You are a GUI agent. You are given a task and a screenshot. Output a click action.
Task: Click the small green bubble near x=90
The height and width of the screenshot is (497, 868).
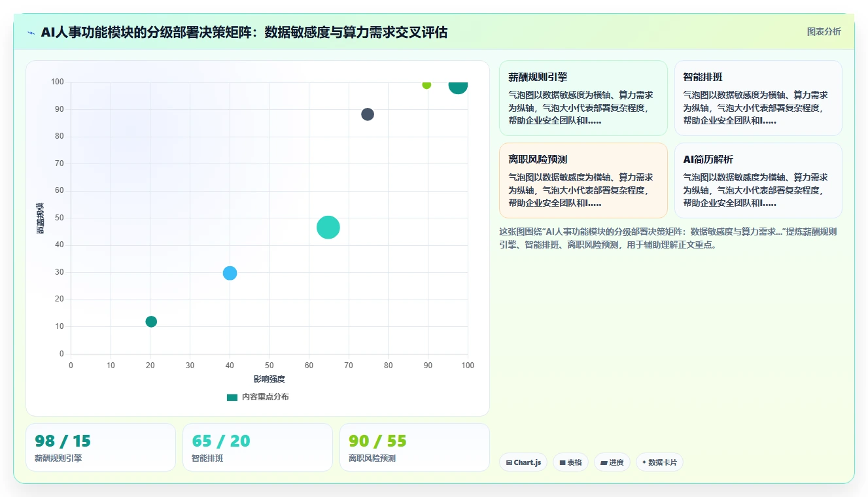coord(426,84)
